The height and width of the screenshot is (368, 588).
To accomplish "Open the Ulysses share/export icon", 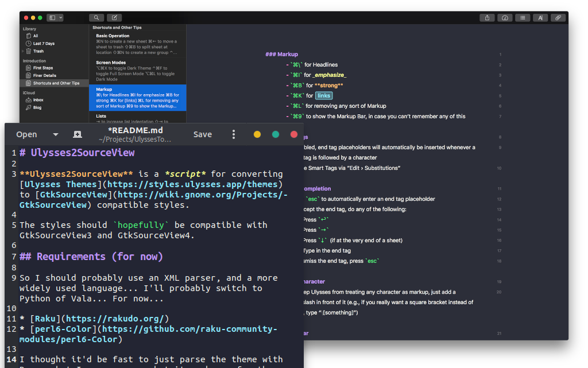I will click(x=487, y=18).
